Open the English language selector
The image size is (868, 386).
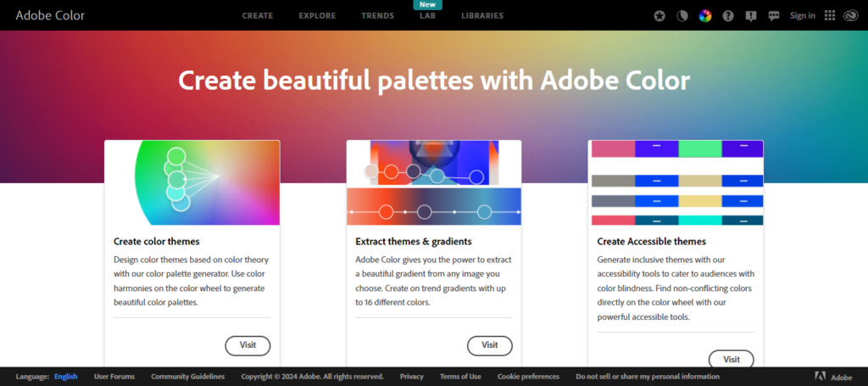click(65, 377)
